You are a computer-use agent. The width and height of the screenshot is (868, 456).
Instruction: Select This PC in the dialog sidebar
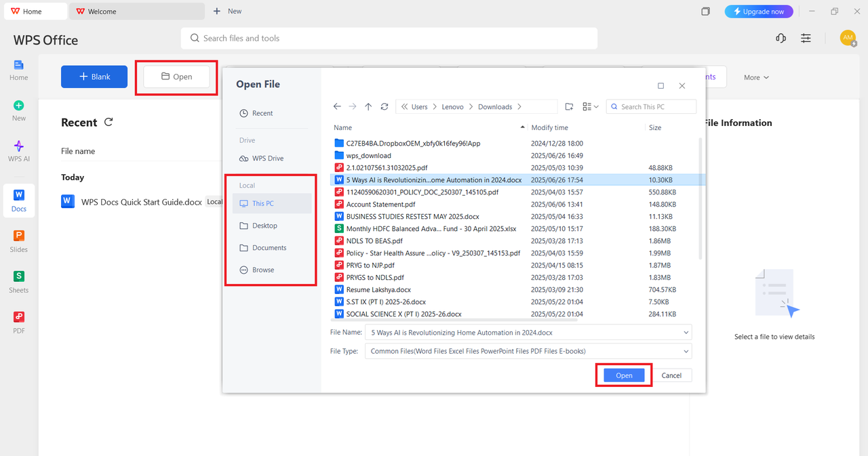pos(271,203)
